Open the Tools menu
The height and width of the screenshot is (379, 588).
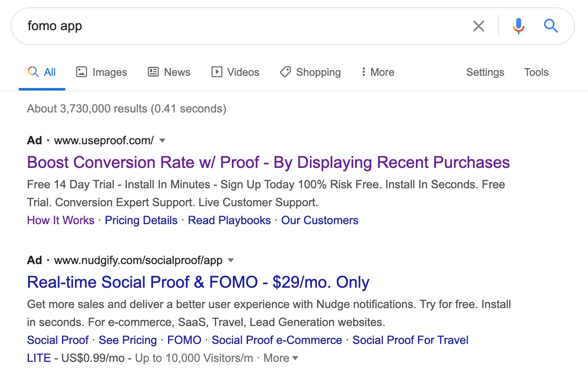(536, 72)
